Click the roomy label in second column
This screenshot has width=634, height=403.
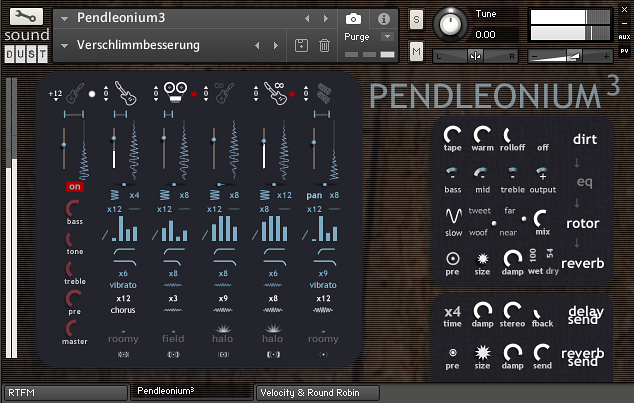123,339
